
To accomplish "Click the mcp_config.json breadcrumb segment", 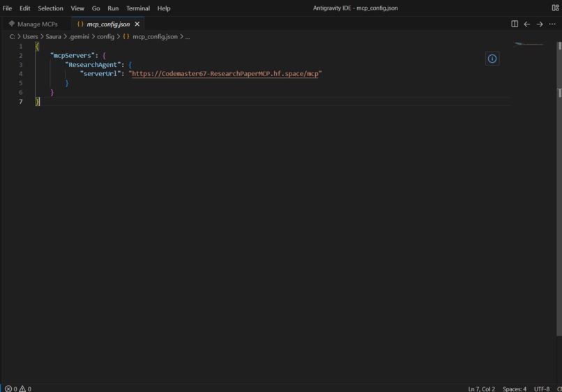I will coord(155,36).
